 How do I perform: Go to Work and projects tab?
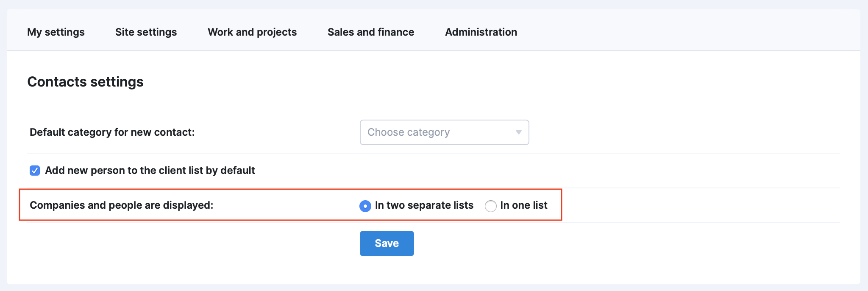[x=252, y=32]
